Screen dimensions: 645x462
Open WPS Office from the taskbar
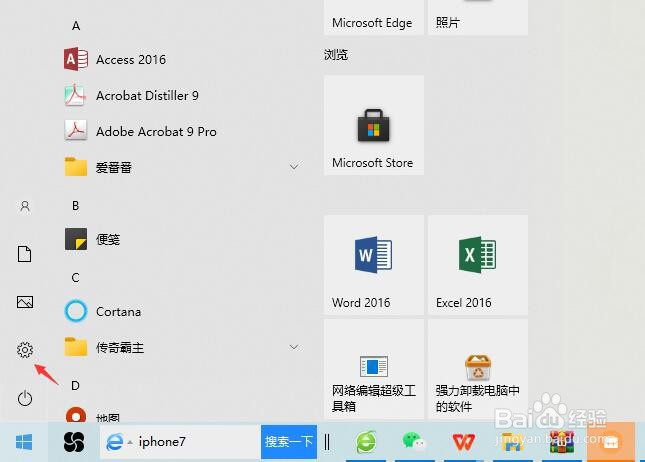coord(464,442)
